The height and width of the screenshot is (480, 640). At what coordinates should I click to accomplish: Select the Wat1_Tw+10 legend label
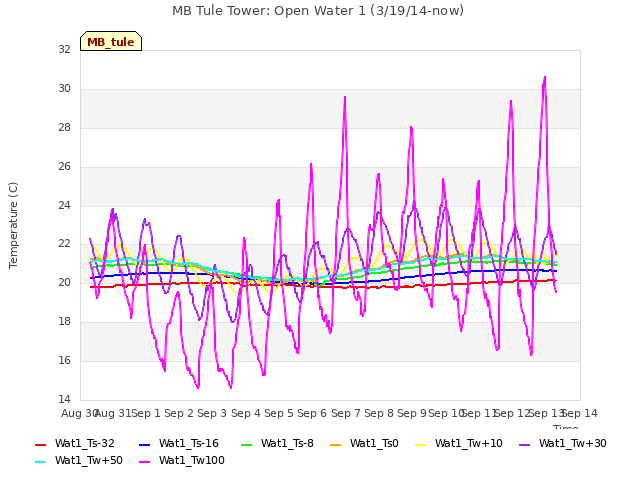[x=469, y=443]
